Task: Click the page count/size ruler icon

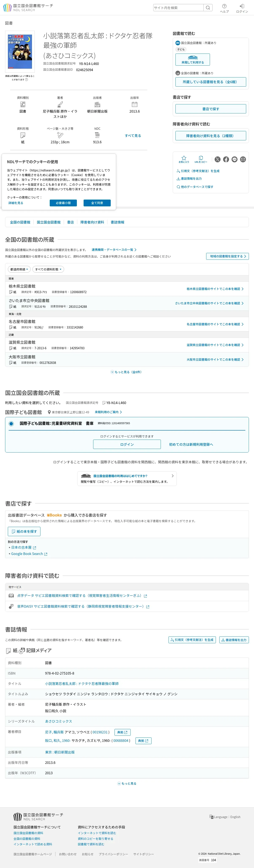Action: coord(60,135)
